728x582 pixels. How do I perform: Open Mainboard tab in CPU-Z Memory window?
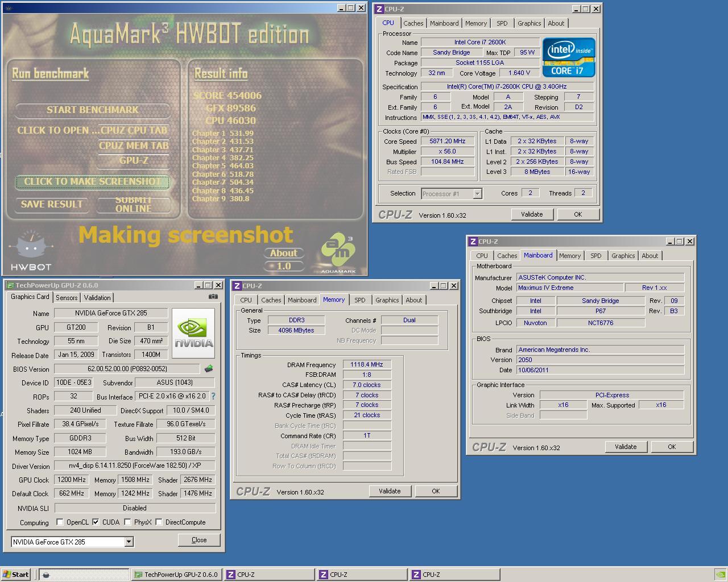302,300
